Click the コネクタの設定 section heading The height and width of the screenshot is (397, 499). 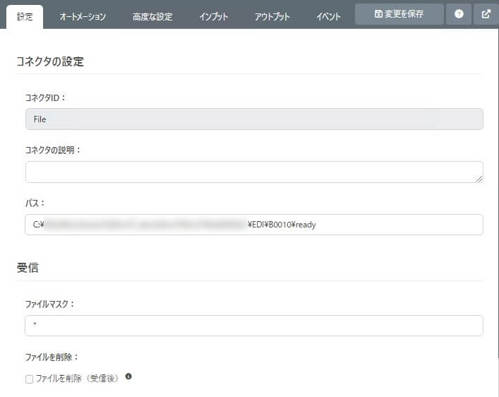tap(50, 61)
